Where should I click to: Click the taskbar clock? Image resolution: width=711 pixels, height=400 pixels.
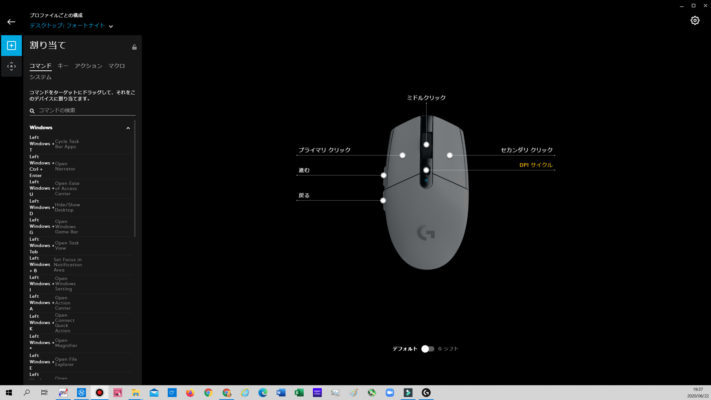click(698, 393)
